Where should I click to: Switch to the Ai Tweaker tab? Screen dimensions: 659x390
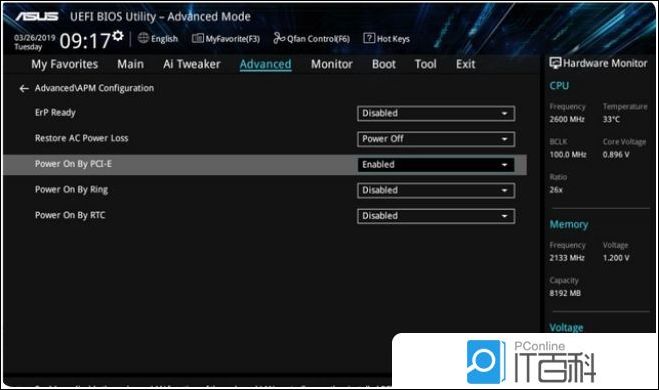(x=192, y=64)
